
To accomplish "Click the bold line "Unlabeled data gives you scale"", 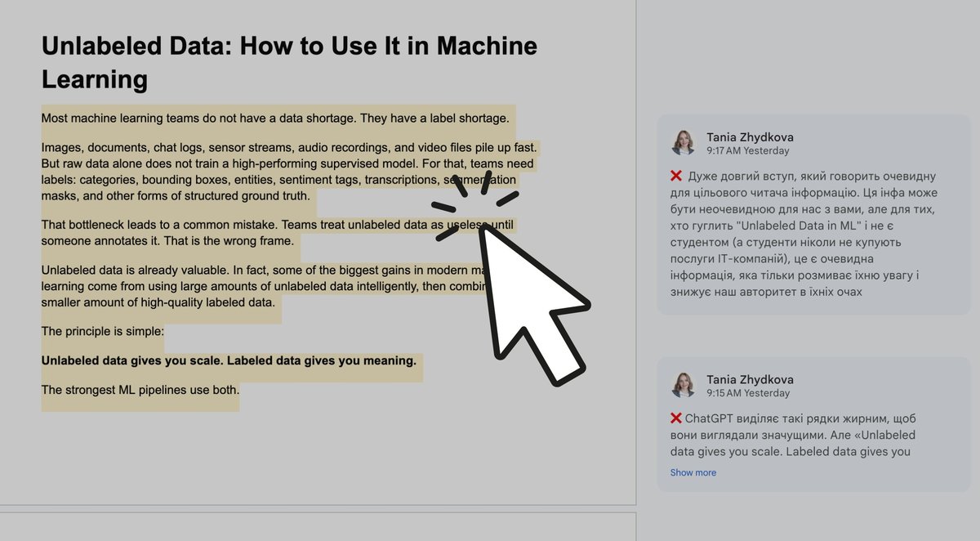I will pos(229,360).
